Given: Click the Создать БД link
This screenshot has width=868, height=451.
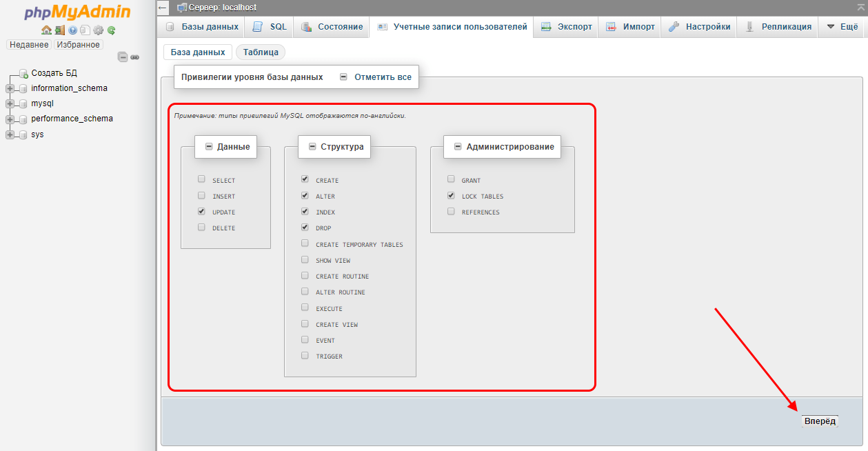Looking at the screenshot, I should click(x=54, y=73).
